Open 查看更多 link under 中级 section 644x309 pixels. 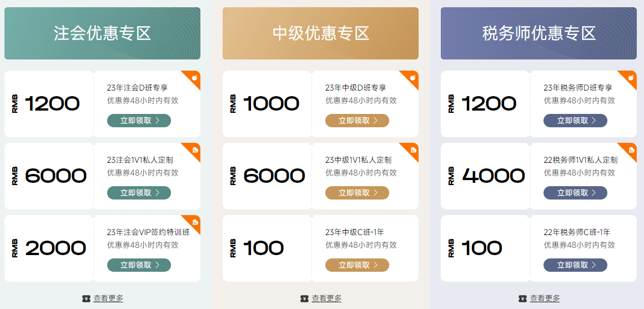[x=326, y=298]
